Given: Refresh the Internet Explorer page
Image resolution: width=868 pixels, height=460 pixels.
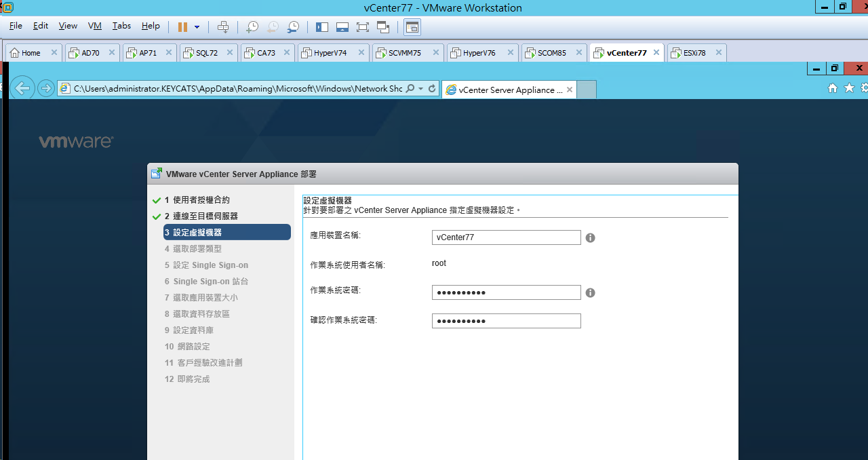Looking at the screenshot, I should pos(432,89).
